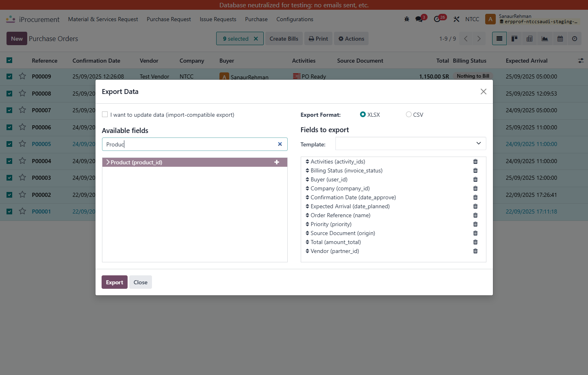Clear the 9 selected records badge
This screenshot has width=588, height=375.
click(256, 39)
